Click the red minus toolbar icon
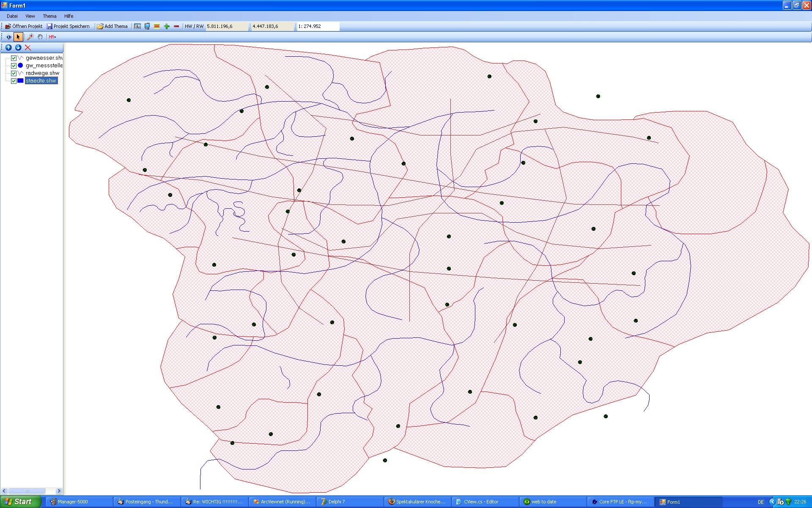The height and width of the screenshot is (508, 812). (x=176, y=26)
